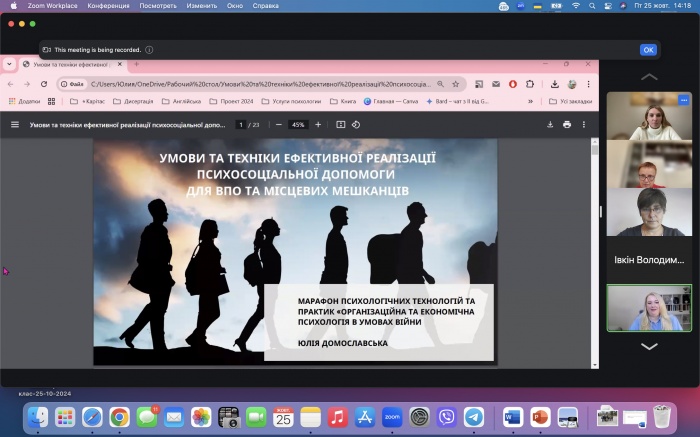This screenshot has height=437, width=700.
Task: Dismiss recording notice with OK
Action: click(648, 50)
